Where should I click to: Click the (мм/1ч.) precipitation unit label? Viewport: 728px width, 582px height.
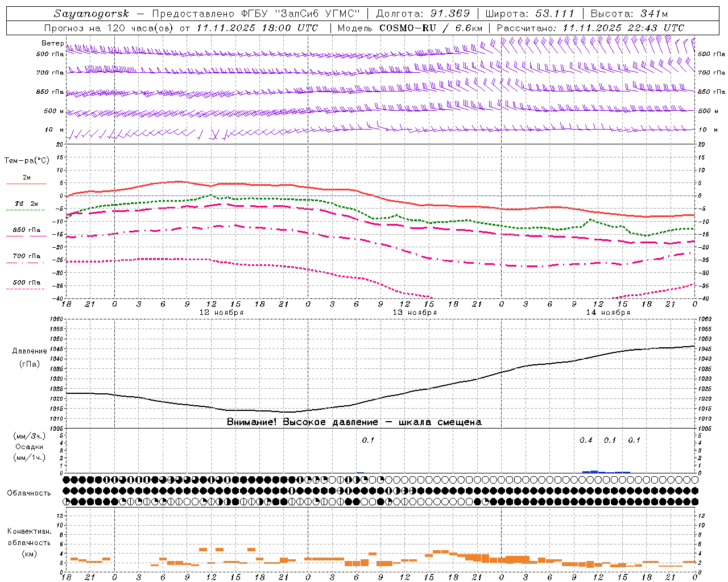(x=29, y=458)
